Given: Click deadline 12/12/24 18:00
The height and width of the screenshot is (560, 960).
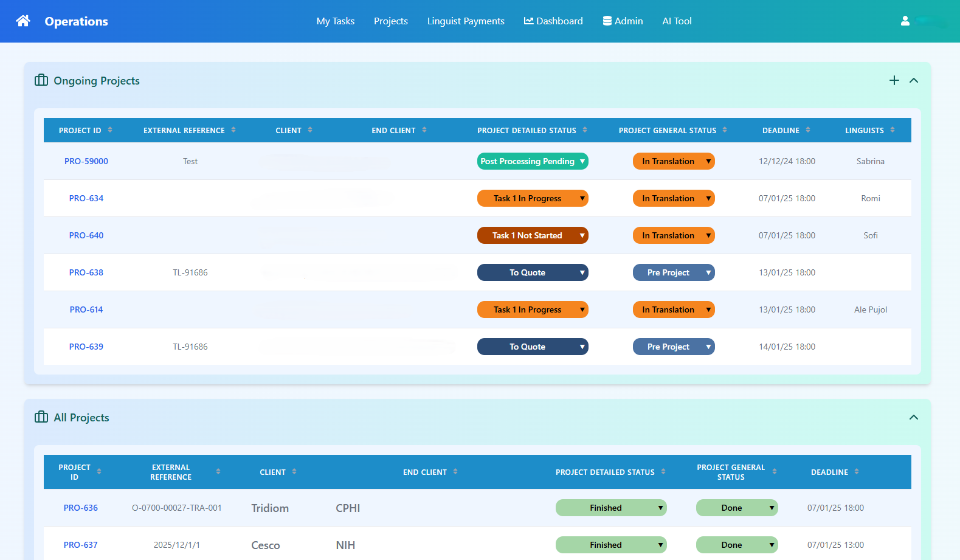Looking at the screenshot, I should 787,161.
